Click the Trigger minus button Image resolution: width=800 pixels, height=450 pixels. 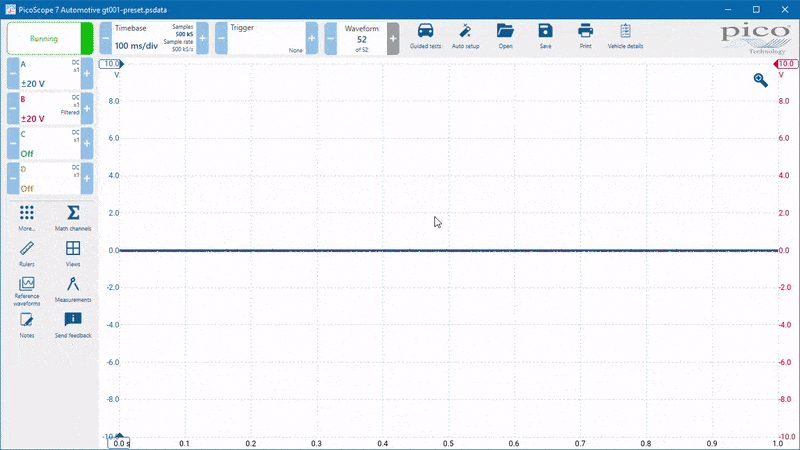(221, 38)
